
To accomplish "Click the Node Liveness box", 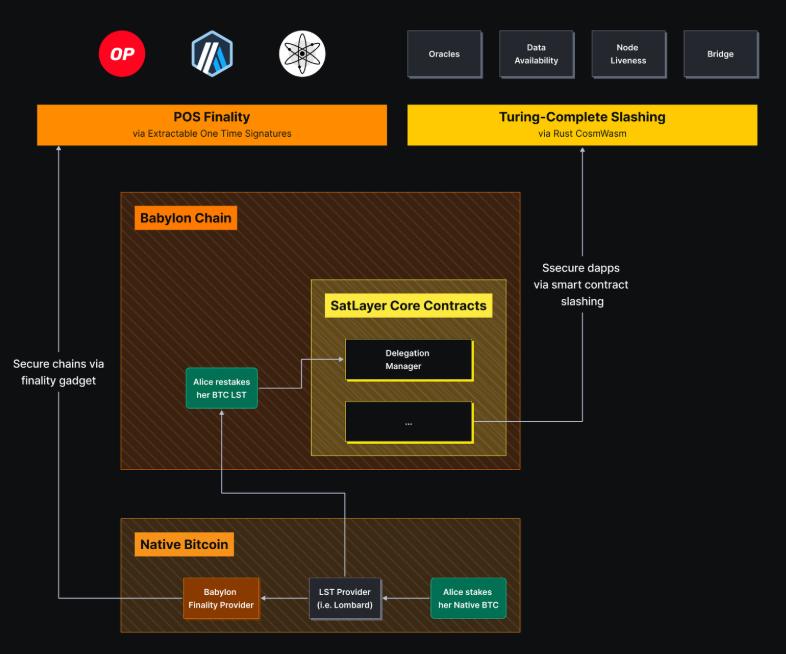I will point(628,54).
